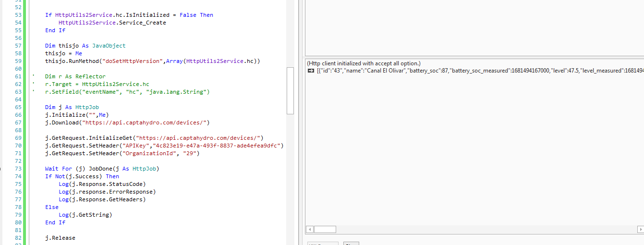Screen dimensions: 644x245
Task: Click the line 'Log(j.GetString)'
Action: 85,215
